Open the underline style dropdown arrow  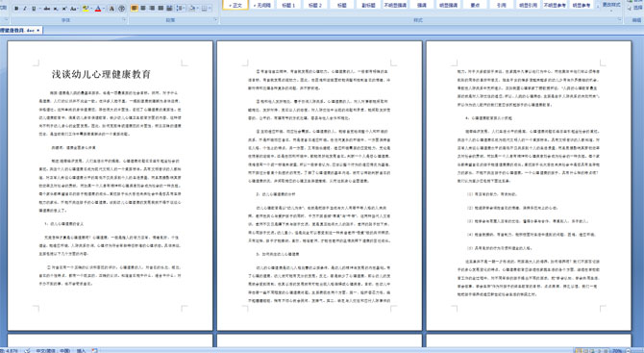click(39, 9)
